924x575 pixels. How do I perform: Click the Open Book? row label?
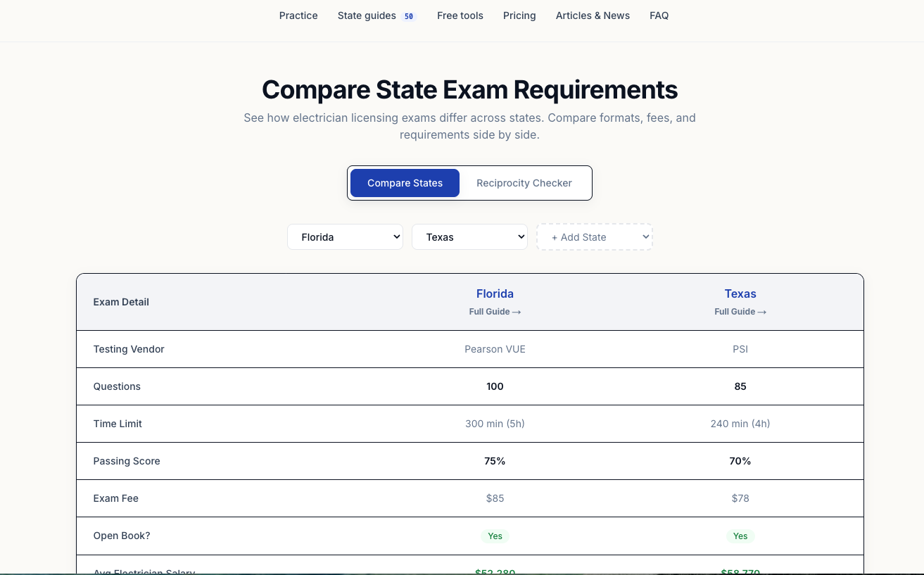tap(122, 536)
